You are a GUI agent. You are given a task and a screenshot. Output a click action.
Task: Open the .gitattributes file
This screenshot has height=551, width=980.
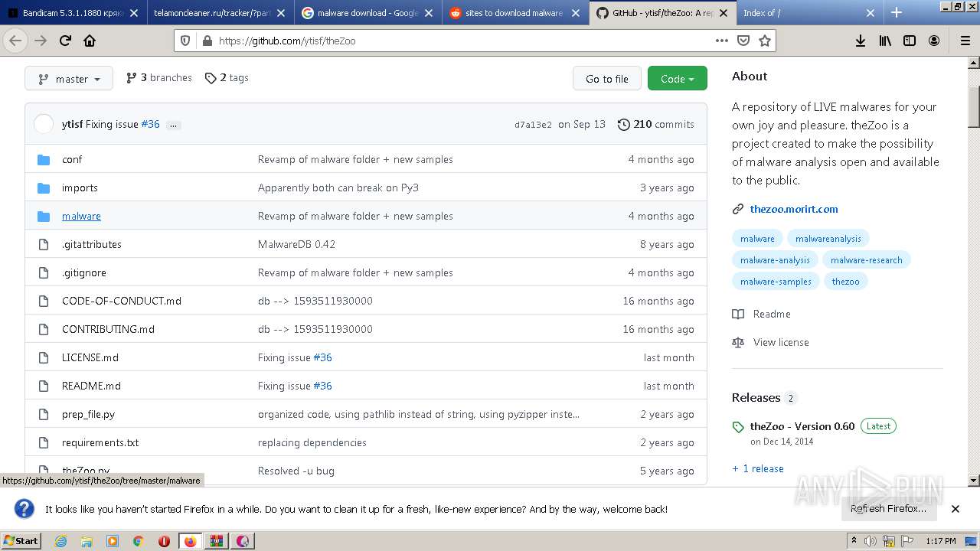tap(92, 244)
